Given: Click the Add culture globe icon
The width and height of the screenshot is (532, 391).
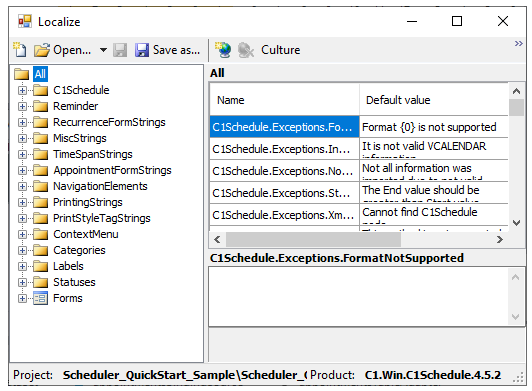Looking at the screenshot, I should click(223, 50).
